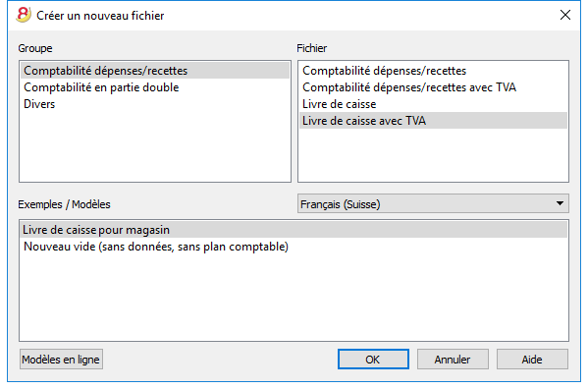Open help with the Aide button

click(532, 360)
